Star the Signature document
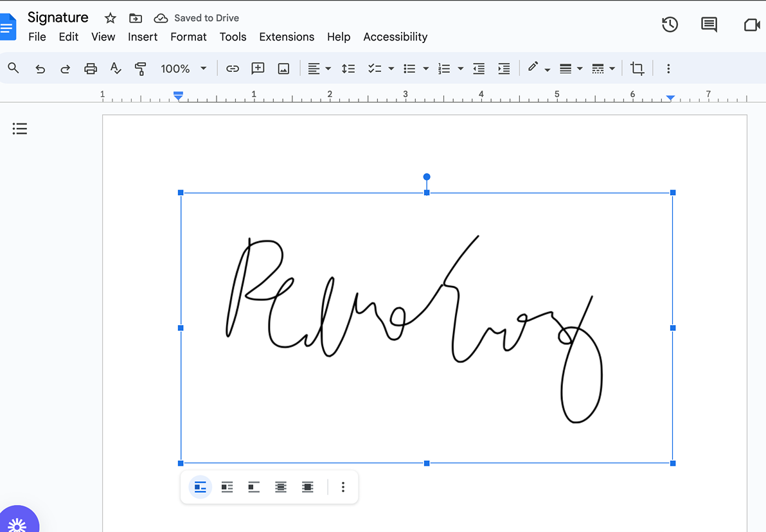 click(x=111, y=18)
